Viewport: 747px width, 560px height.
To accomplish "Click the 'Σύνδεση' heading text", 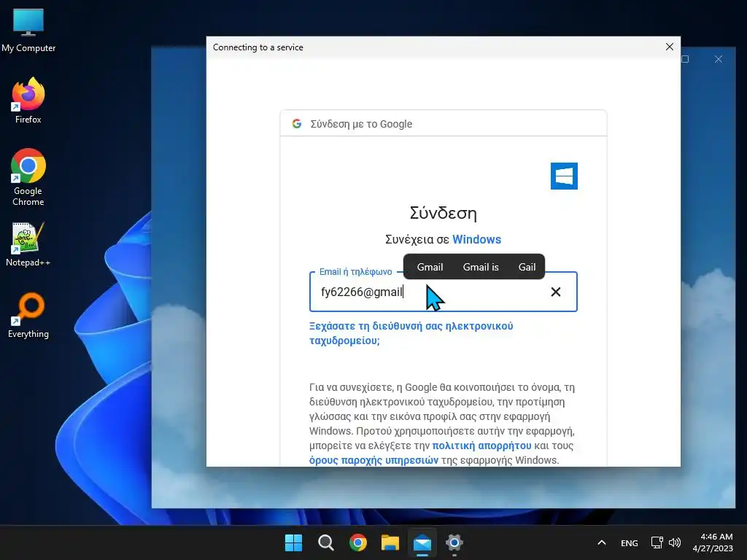I will 443,213.
